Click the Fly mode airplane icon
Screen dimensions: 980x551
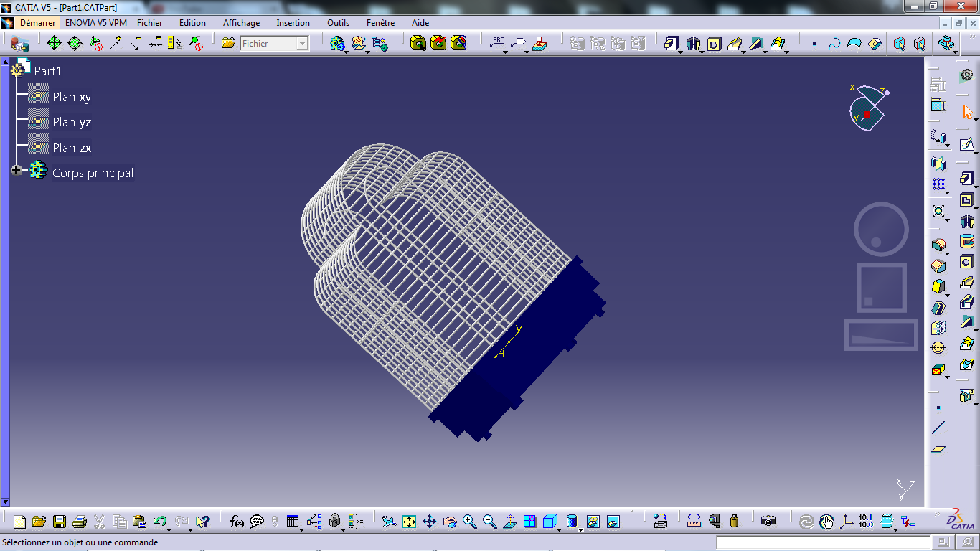tap(389, 522)
